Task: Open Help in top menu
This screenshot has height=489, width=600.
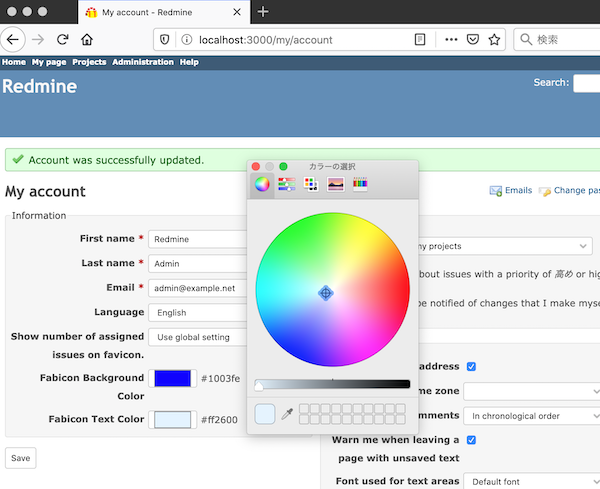Action: [189, 62]
